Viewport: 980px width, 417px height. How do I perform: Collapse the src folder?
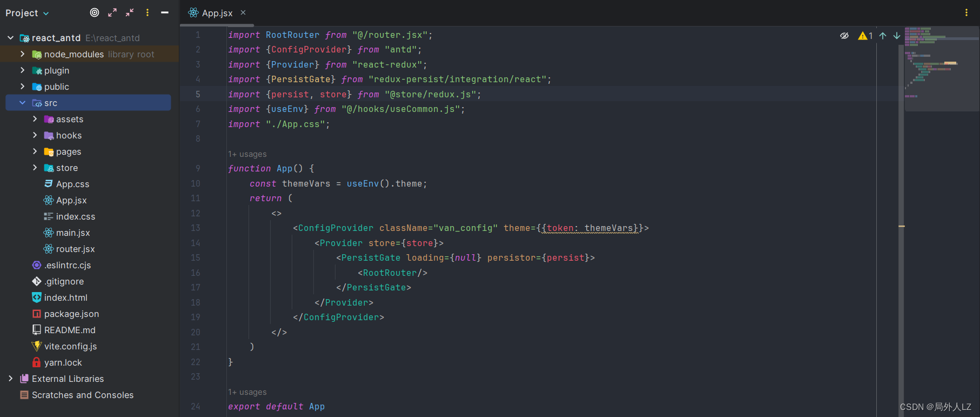(x=22, y=103)
